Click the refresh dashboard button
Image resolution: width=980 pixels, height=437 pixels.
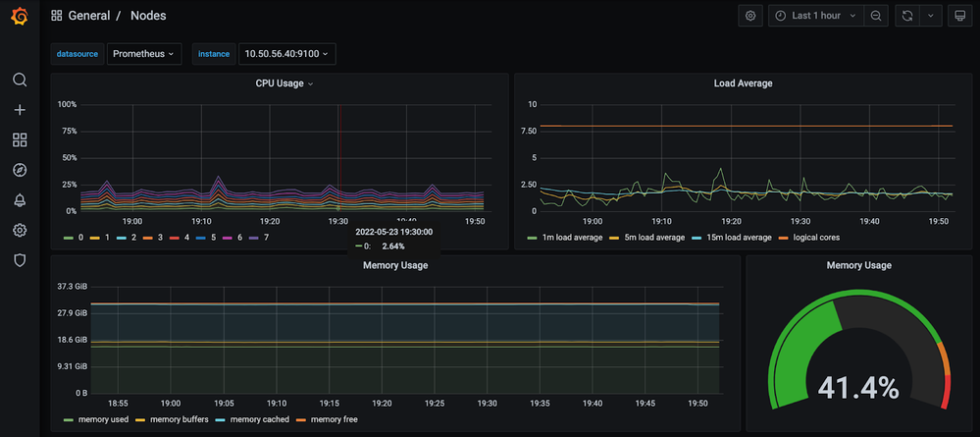[x=907, y=16]
